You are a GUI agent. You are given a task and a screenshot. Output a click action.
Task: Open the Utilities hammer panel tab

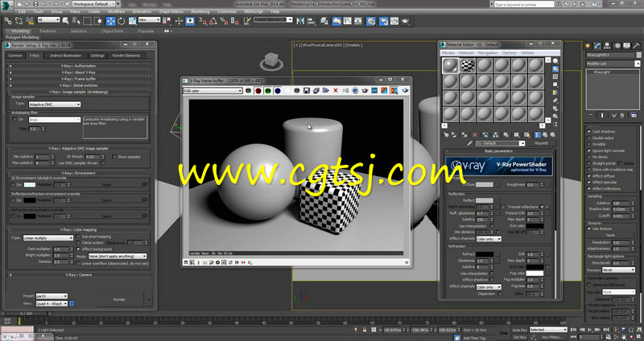(636, 46)
